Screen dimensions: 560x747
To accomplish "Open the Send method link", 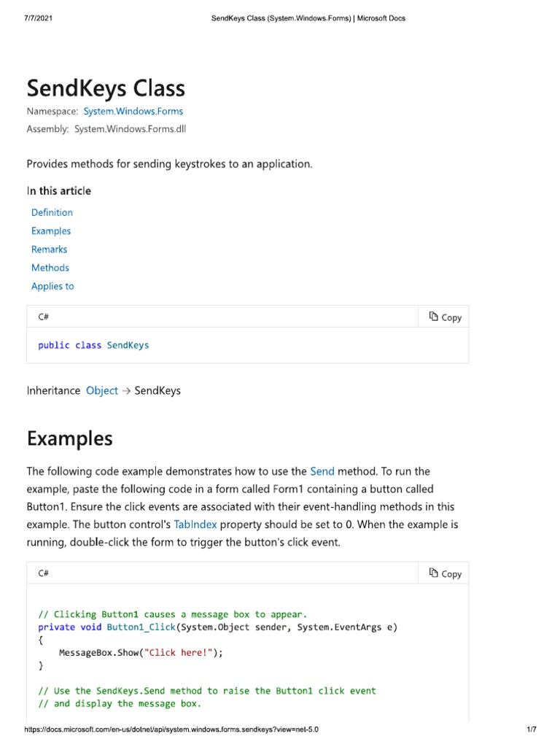I will click(x=322, y=472).
